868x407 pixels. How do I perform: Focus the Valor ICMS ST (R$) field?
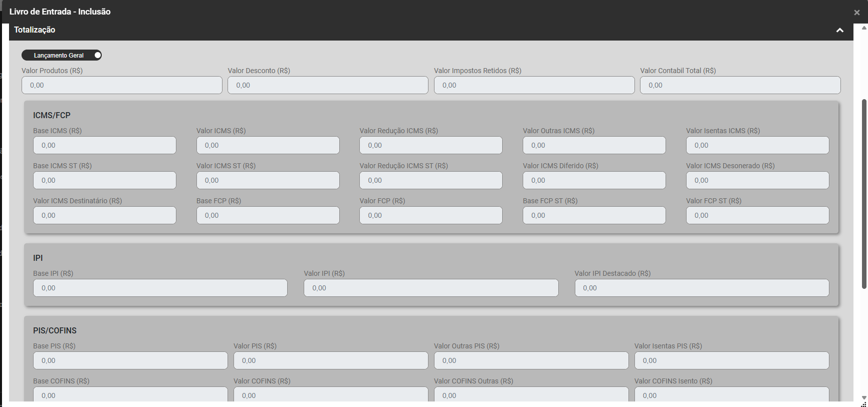268,180
